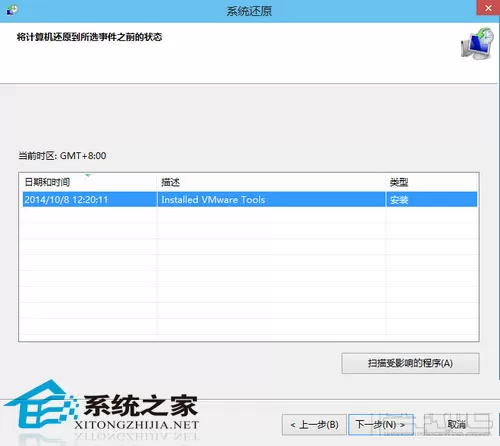This screenshot has width=500, height=446.
Task: Click the System Restore title bar icon
Action: coord(12,10)
